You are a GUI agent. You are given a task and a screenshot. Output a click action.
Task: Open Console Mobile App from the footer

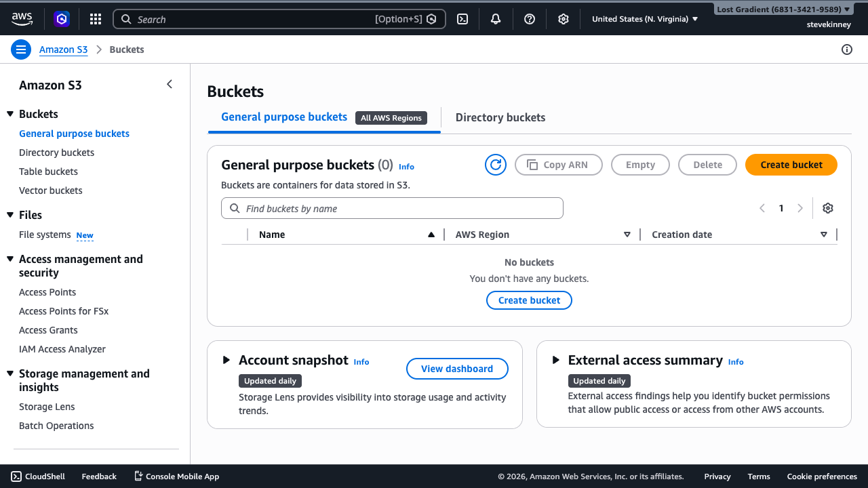click(x=176, y=476)
